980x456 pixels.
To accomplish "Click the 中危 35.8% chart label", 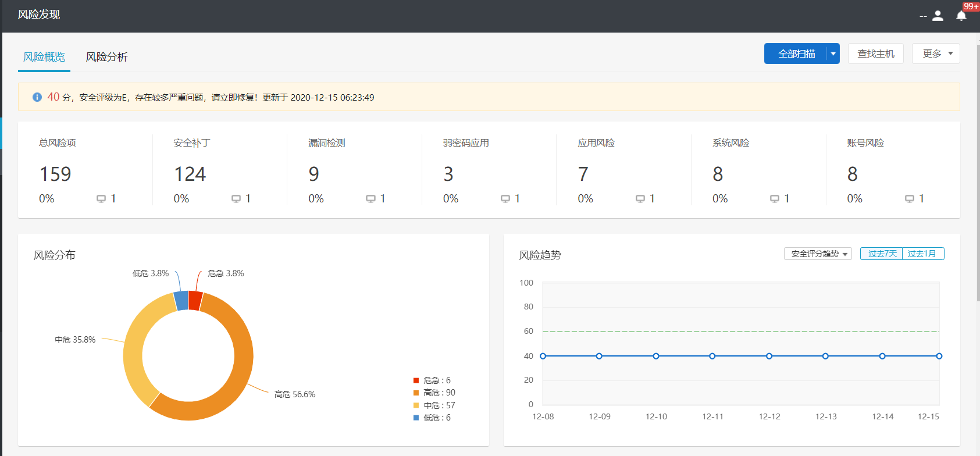I will pyautogui.click(x=75, y=340).
